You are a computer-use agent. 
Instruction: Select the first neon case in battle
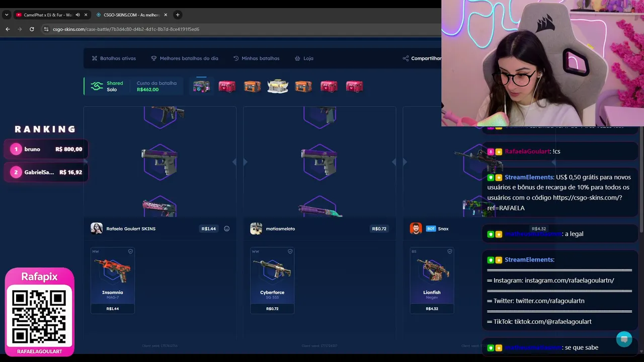[x=201, y=86]
